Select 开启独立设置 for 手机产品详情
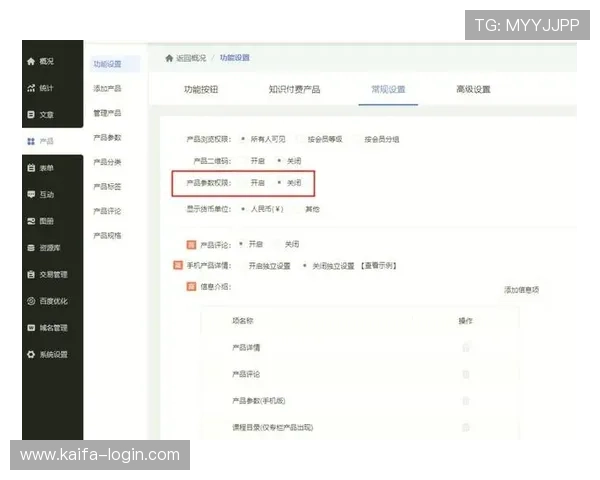This screenshot has width=600, height=480. tap(241, 266)
